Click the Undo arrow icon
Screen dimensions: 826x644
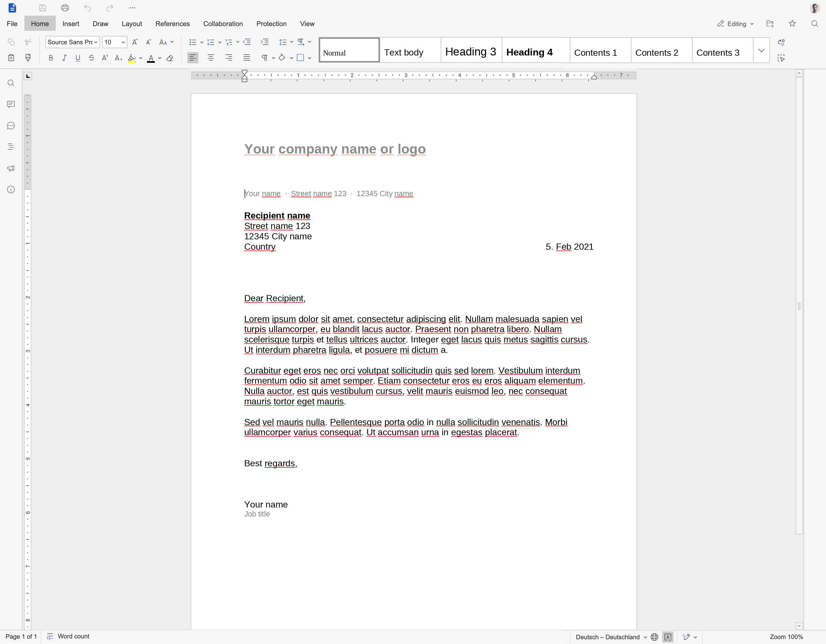(x=87, y=8)
